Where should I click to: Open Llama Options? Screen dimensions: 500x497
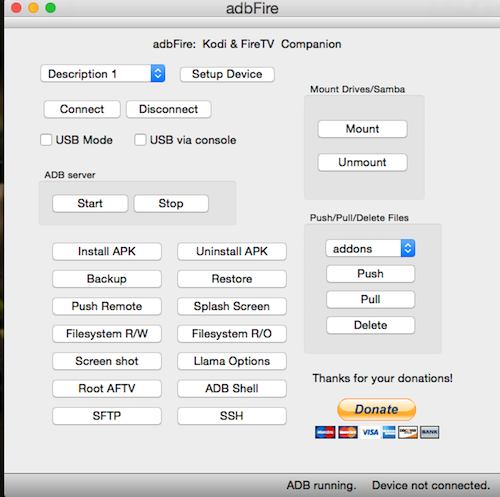tap(232, 361)
